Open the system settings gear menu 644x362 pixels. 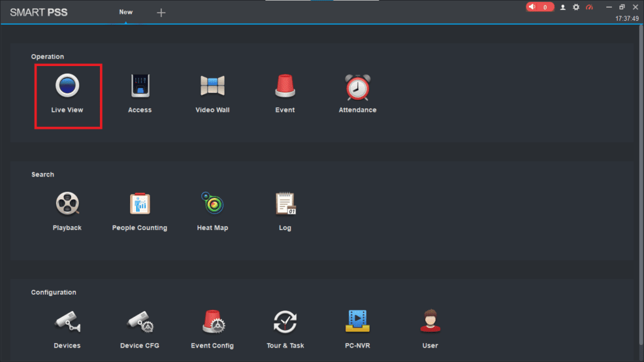click(576, 7)
